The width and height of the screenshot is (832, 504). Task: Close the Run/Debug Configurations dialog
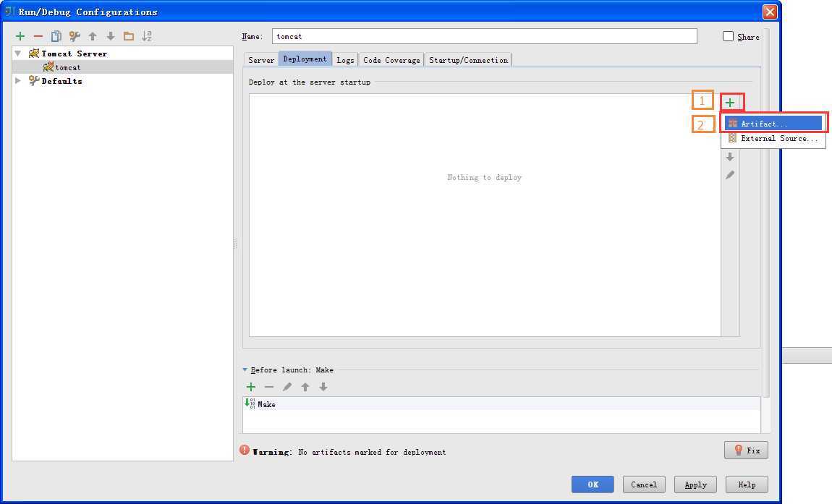click(770, 12)
